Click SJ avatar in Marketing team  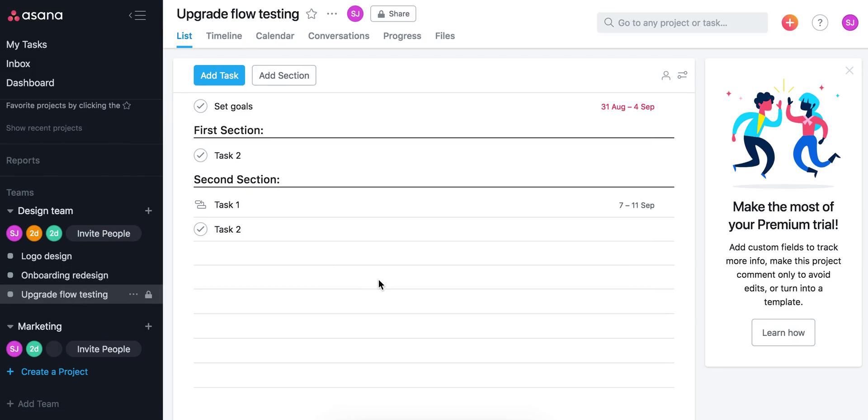coord(14,349)
